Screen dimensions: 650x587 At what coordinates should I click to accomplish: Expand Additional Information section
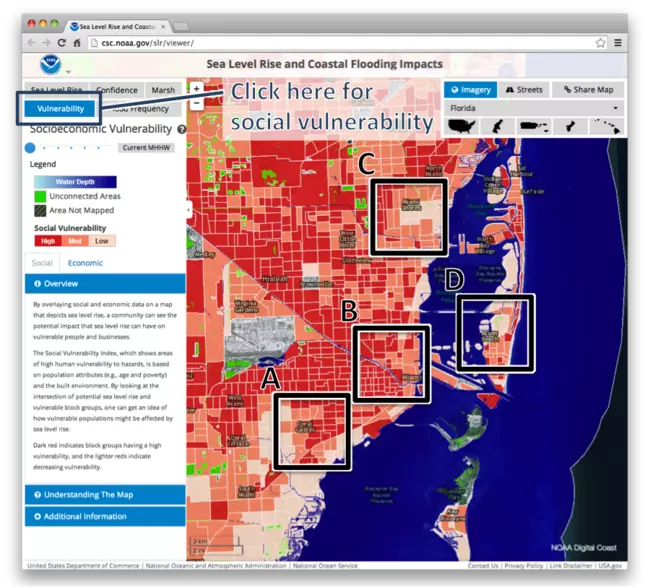(x=104, y=516)
